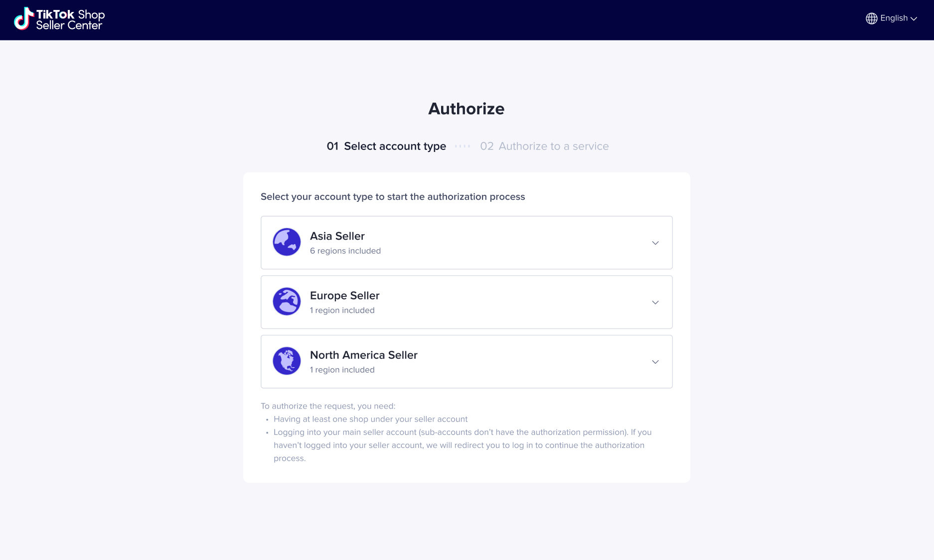Click step 02 Authorize to a service
Image resolution: width=934 pixels, height=560 pixels.
tap(544, 146)
